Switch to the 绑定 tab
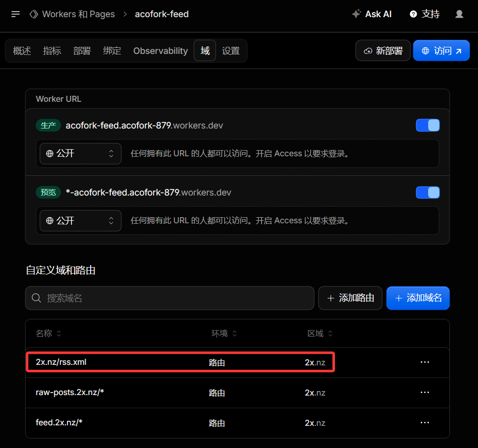 point(112,50)
